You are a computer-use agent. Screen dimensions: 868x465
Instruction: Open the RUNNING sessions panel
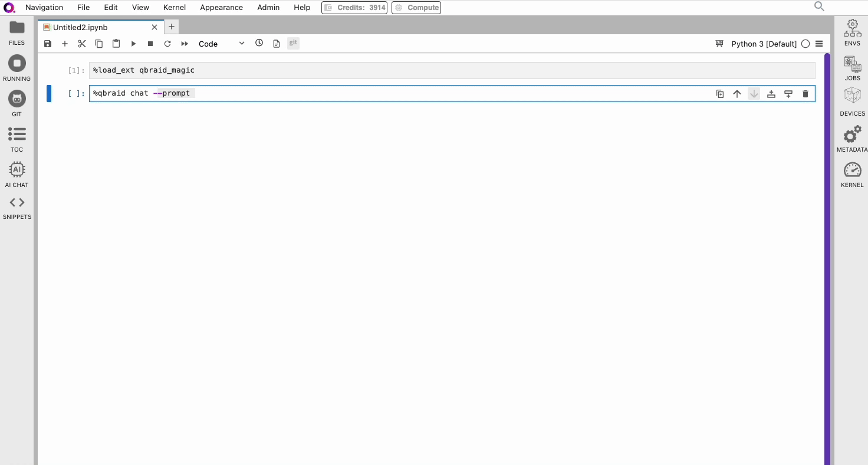(x=17, y=68)
